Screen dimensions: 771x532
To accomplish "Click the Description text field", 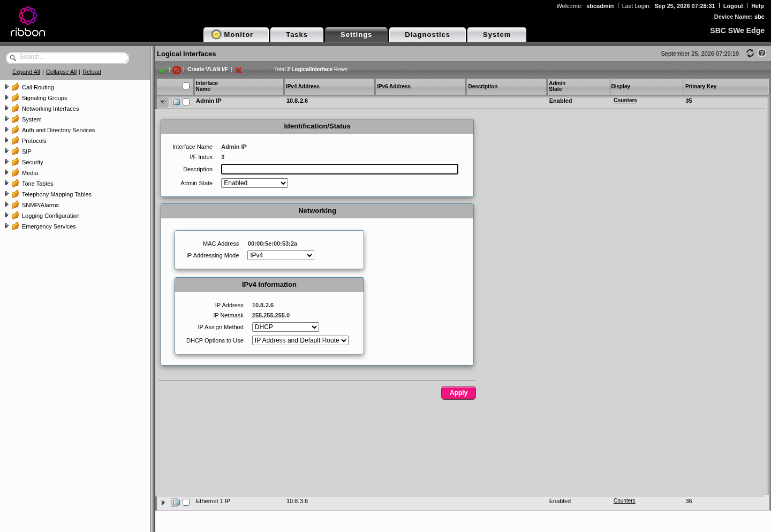I will click(339, 169).
